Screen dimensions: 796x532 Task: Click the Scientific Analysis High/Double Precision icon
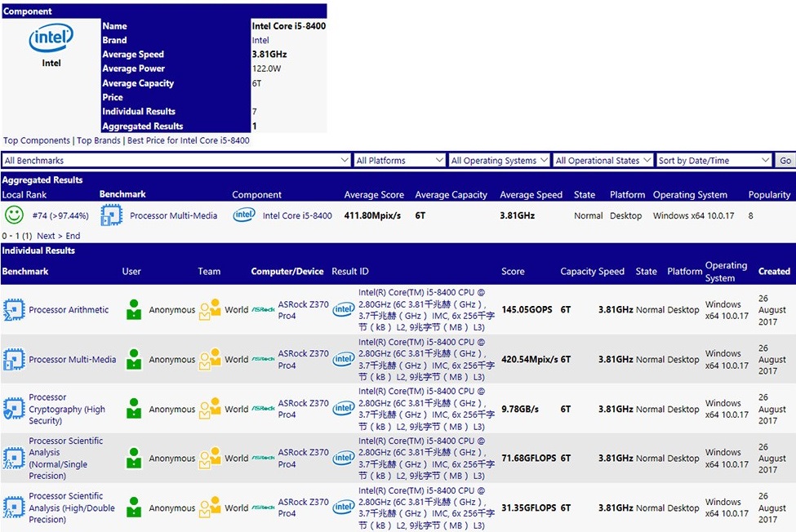14,508
